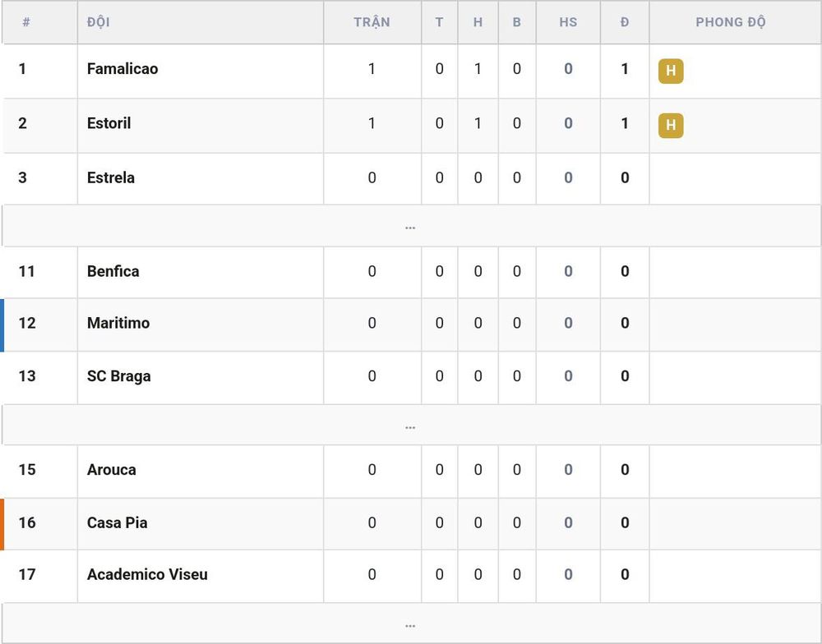Expand hidden rows below Estrela
Viewport: 822px width, 644px height.
coord(410,226)
